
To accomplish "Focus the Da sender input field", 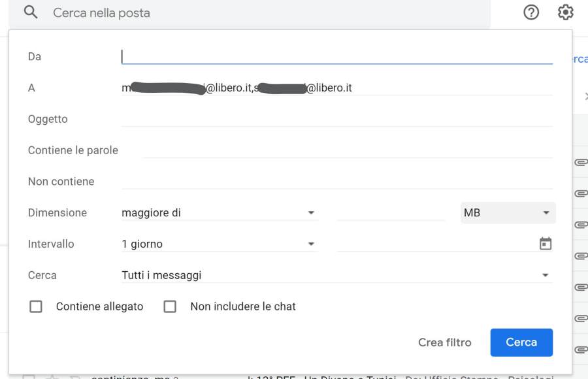I will pos(336,57).
